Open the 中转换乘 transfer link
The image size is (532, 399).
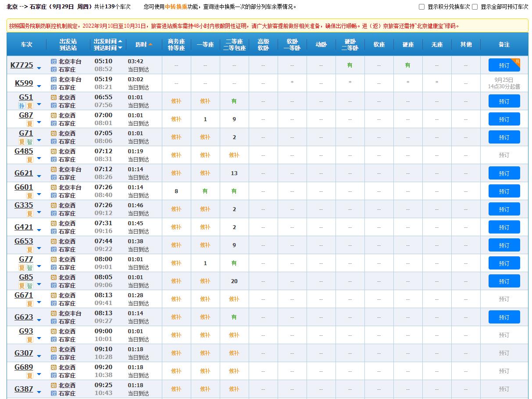[x=176, y=7]
